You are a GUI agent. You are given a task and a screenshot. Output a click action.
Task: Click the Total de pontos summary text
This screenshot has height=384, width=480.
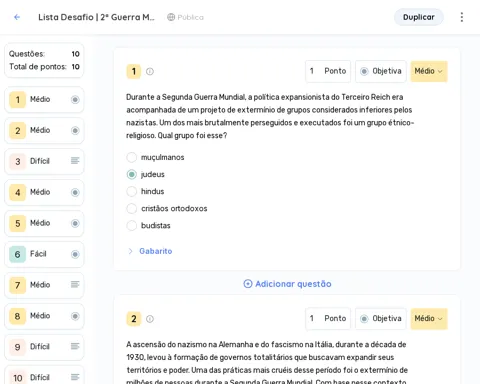[x=38, y=67]
